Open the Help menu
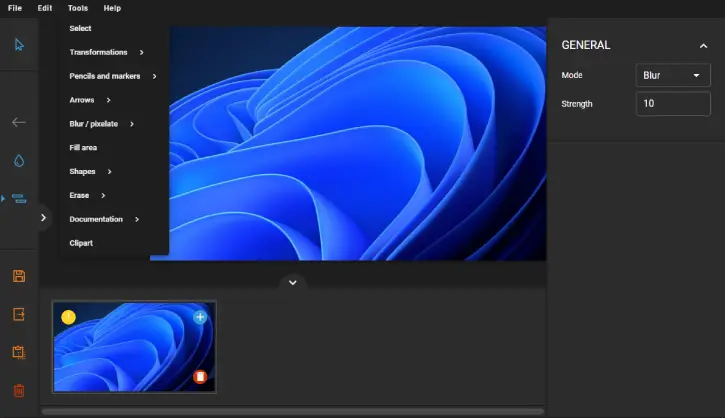This screenshot has width=725, height=418. coord(112,8)
